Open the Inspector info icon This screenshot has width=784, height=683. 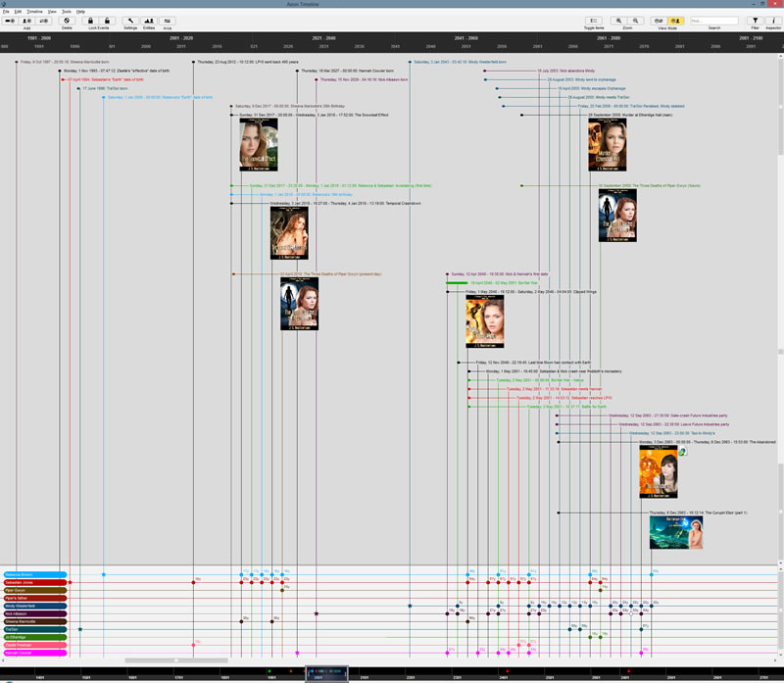click(x=773, y=21)
